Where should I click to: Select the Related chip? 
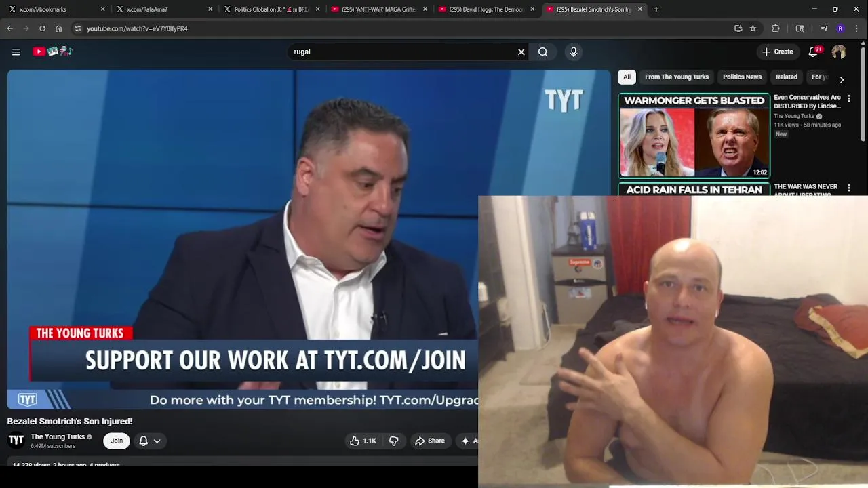click(787, 77)
